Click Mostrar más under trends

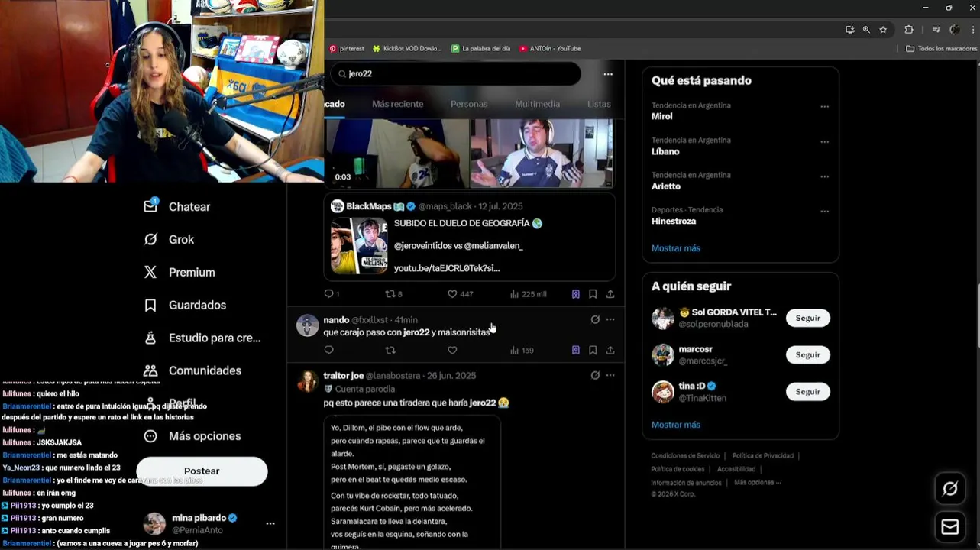675,248
